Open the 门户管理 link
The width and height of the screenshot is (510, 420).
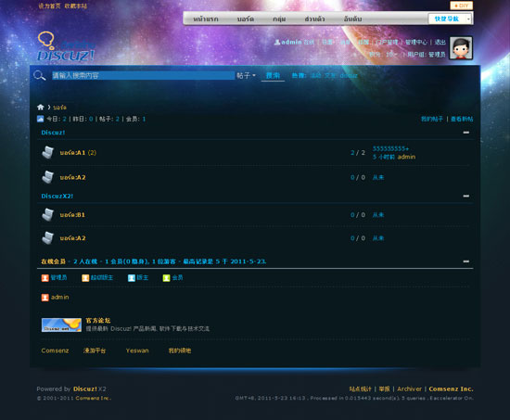[387, 42]
